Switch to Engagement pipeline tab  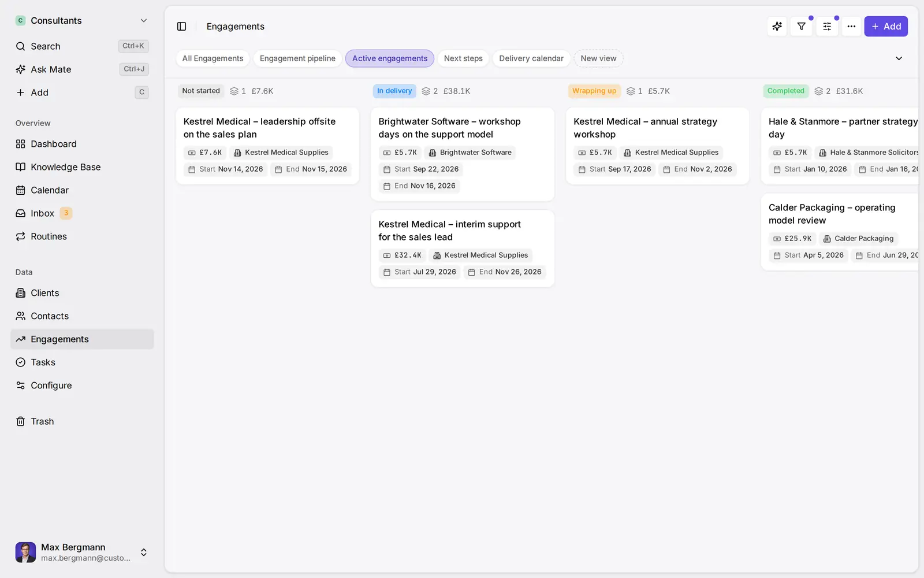tap(297, 58)
